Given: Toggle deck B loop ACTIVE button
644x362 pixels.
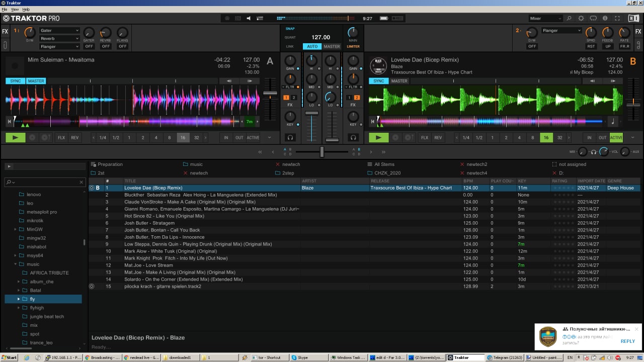Looking at the screenshot, I should [616, 137].
